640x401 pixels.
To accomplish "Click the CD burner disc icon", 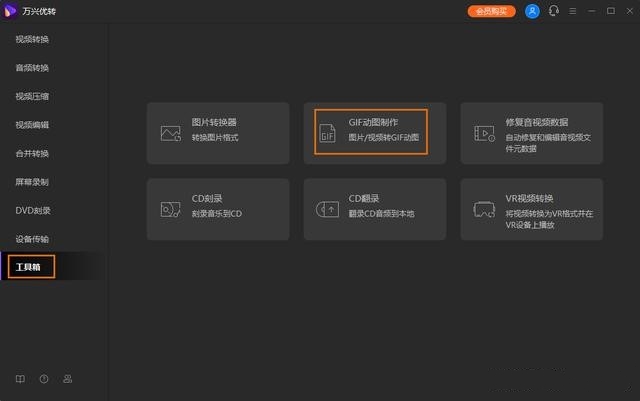I will (x=171, y=209).
